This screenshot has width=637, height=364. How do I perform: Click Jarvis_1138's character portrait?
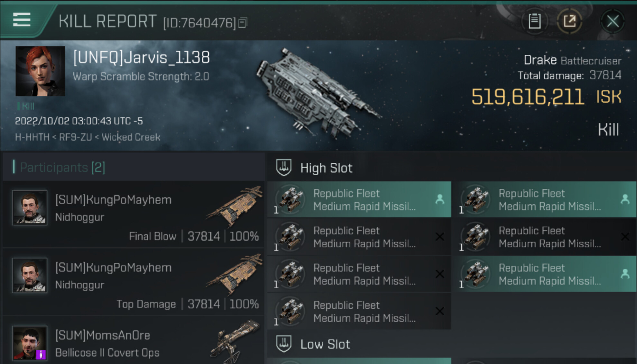tap(40, 71)
